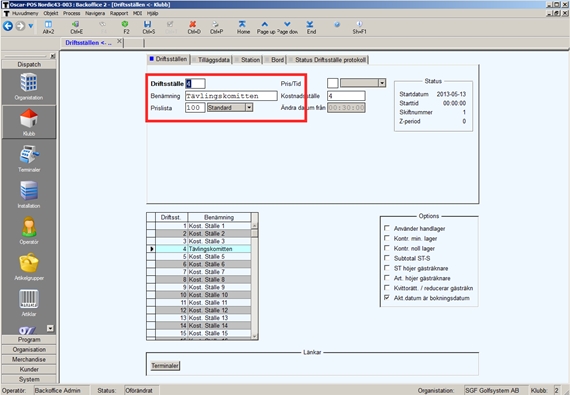The image size is (570, 395).
Task: Click the Alt+2 toolbar icon
Action: pyautogui.click(x=48, y=27)
